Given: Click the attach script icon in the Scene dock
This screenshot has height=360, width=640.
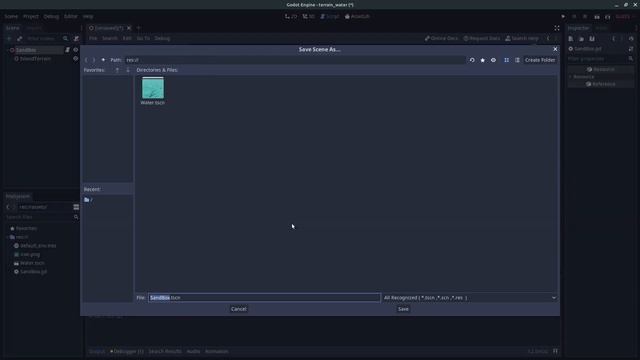Looking at the screenshot, I should click(76, 38).
